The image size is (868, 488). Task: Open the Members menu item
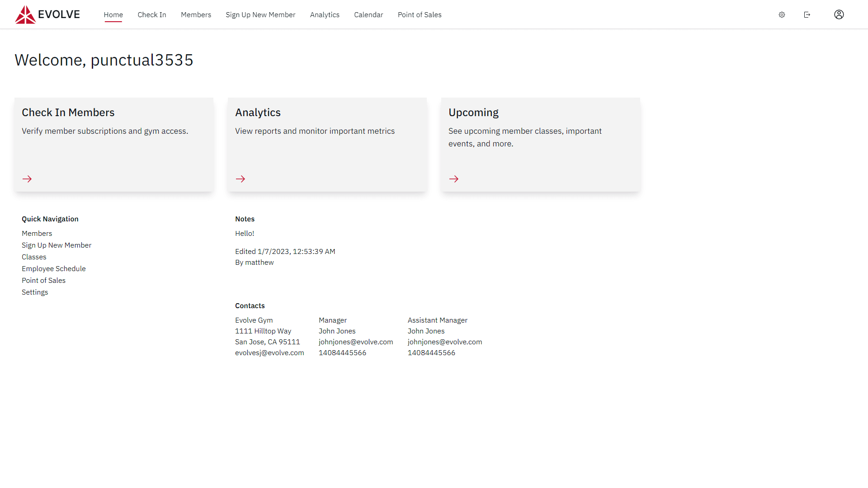coord(196,14)
